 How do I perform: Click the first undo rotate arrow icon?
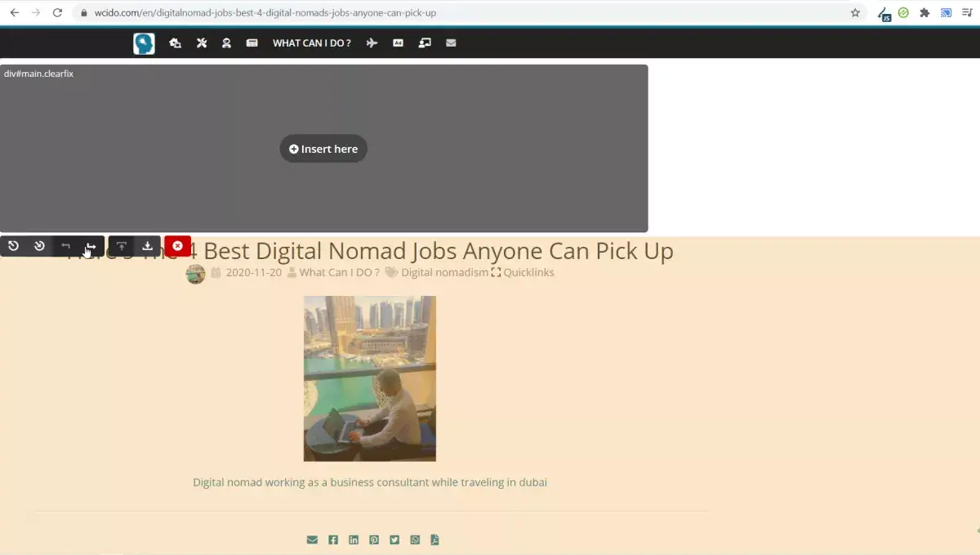pos(13,246)
